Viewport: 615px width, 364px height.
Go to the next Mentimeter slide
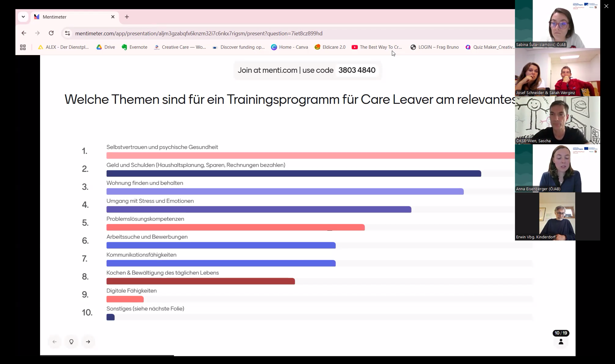pos(88,342)
